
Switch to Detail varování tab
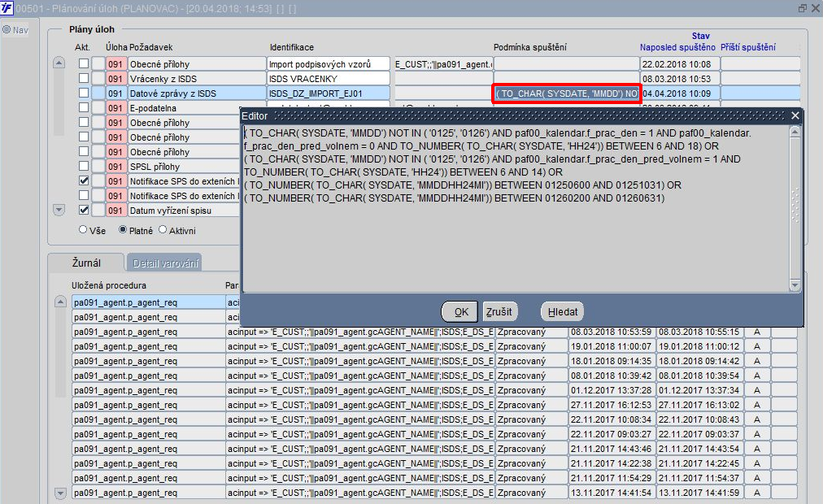(165, 263)
